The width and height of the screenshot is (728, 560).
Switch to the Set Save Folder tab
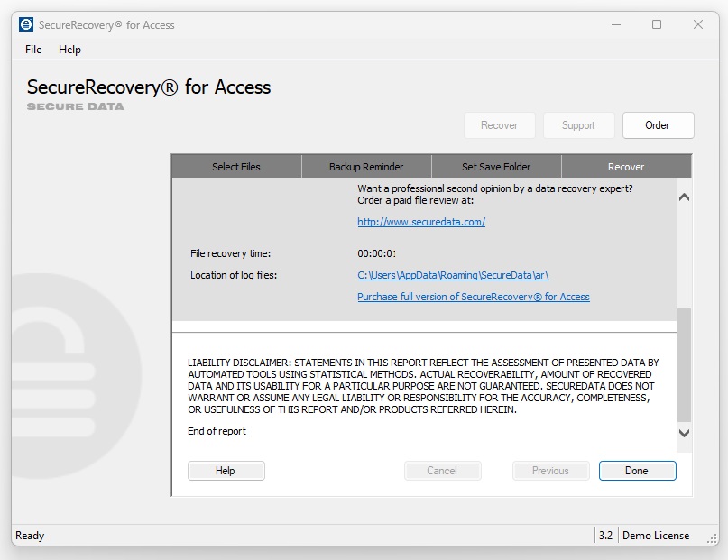(495, 166)
